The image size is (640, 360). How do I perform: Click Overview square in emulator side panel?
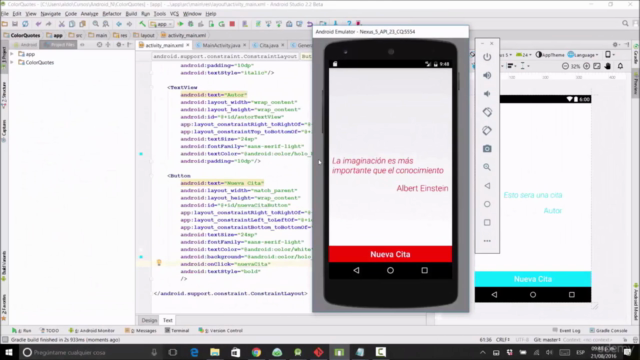[487, 222]
